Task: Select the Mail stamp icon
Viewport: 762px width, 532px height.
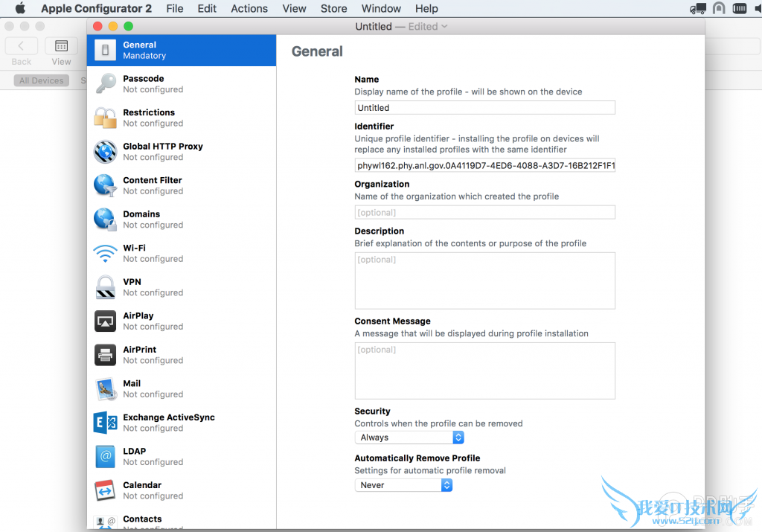Action: (x=105, y=389)
